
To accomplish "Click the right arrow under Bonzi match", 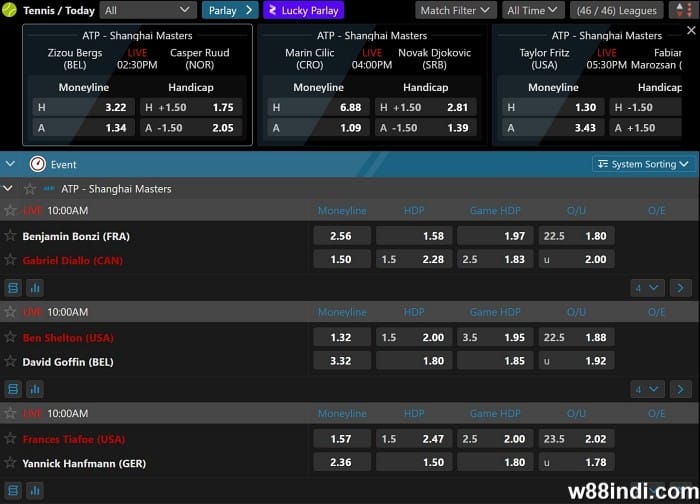I will 681,288.
